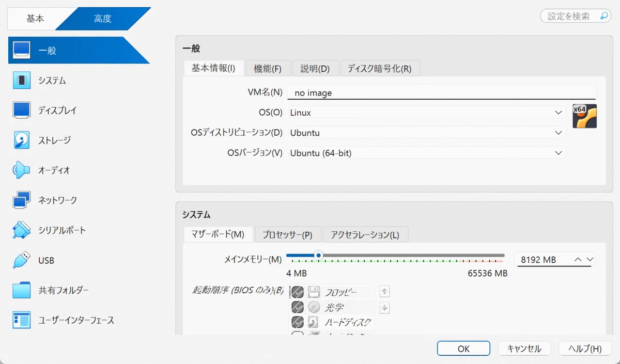Open the ディスク暗号化(R) tab
620x364 pixels.
tap(380, 68)
